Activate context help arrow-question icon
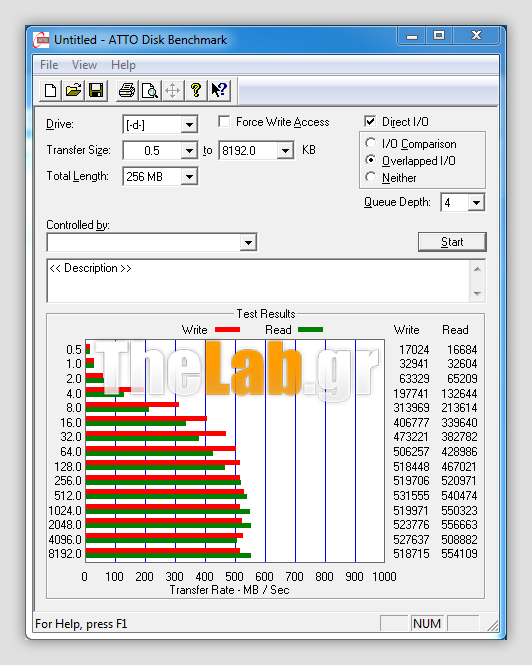This screenshot has width=532, height=665. 219,90
